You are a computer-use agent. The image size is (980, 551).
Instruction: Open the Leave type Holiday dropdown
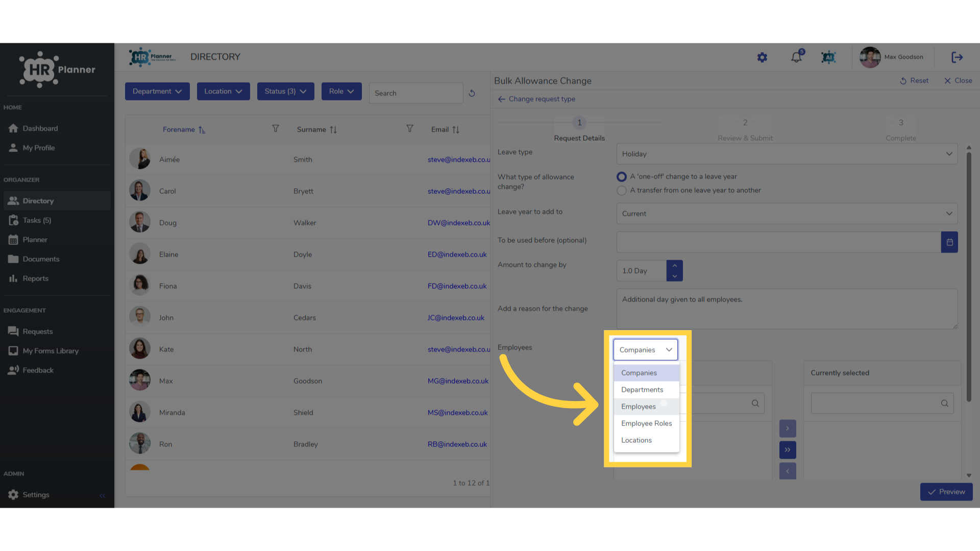[x=787, y=154]
